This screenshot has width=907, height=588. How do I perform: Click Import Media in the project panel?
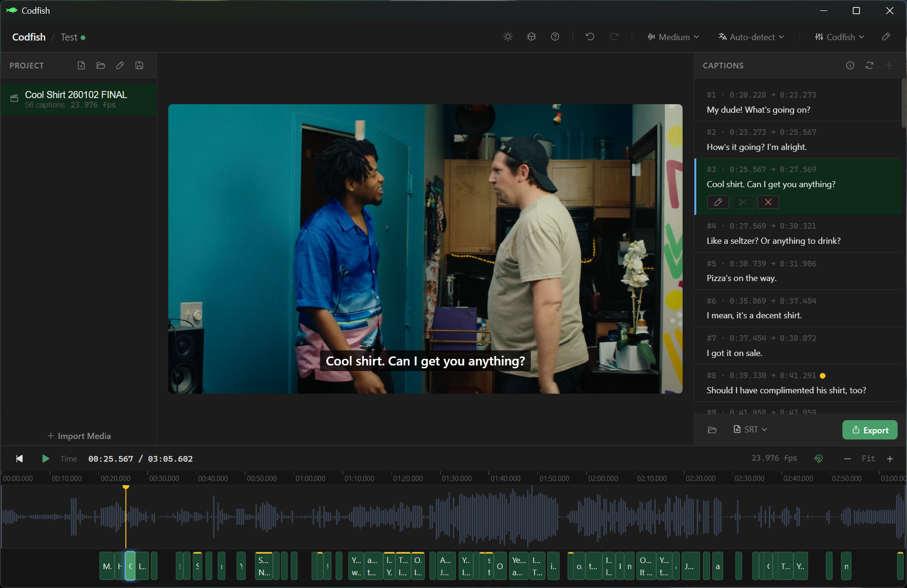tap(79, 436)
